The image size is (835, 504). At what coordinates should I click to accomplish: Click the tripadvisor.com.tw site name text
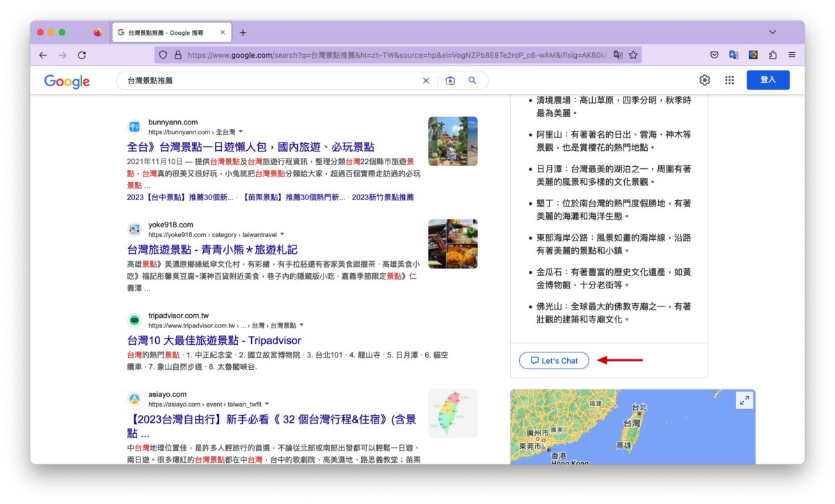point(178,316)
